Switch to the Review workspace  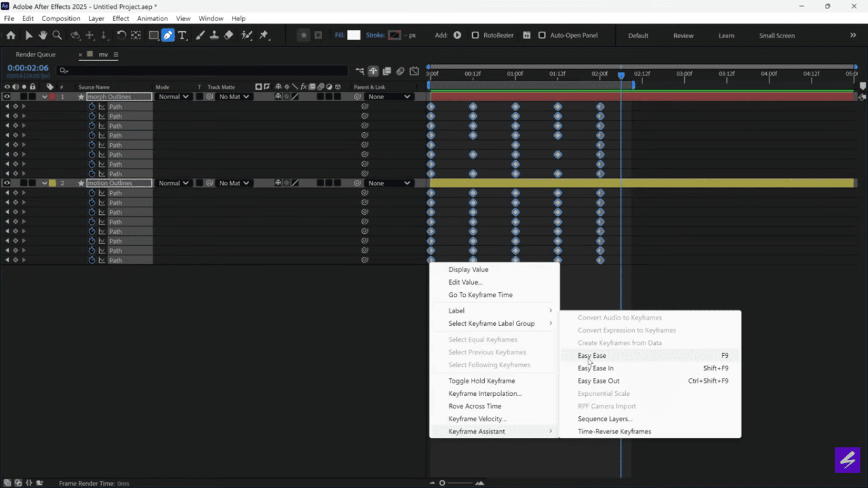pyautogui.click(x=683, y=36)
